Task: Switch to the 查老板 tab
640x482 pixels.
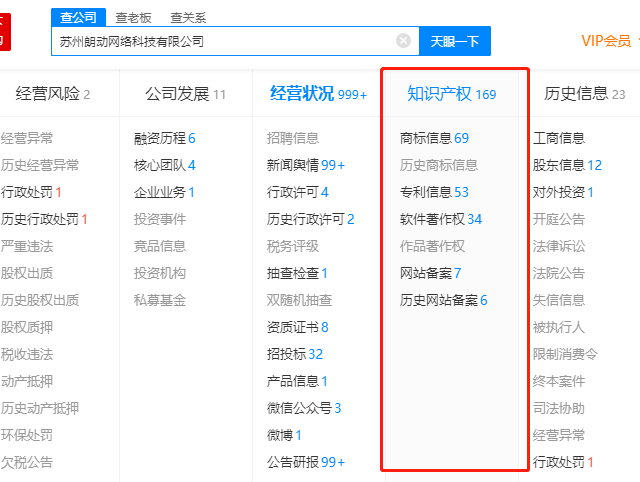Action: (x=133, y=18)
